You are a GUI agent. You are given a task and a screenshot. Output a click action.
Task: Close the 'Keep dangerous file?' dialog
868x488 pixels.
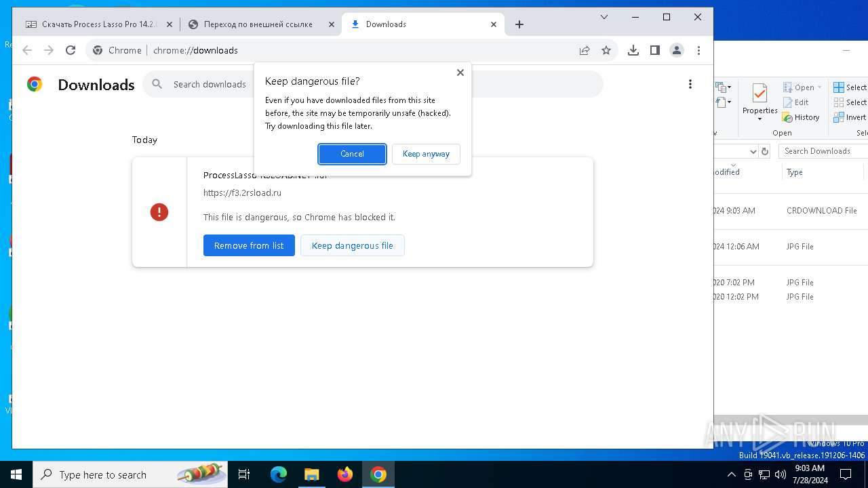460,73
